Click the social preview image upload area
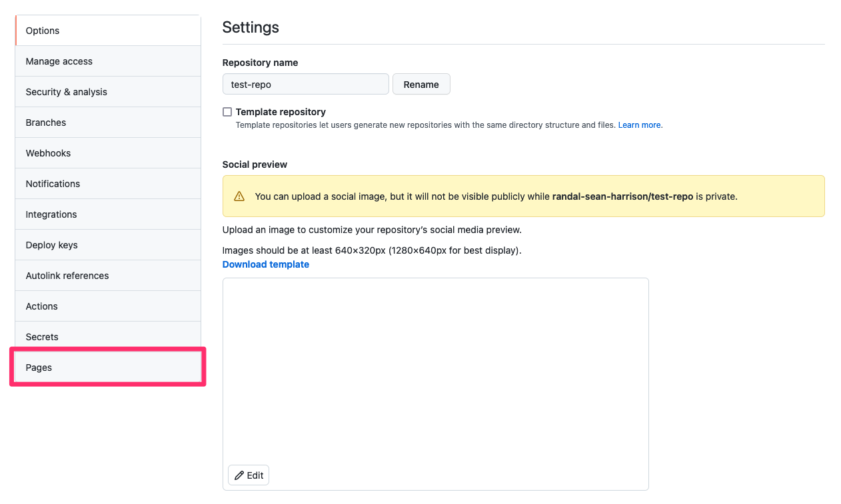The width and height of the screenshot is (841, 504). coord(435,373)
